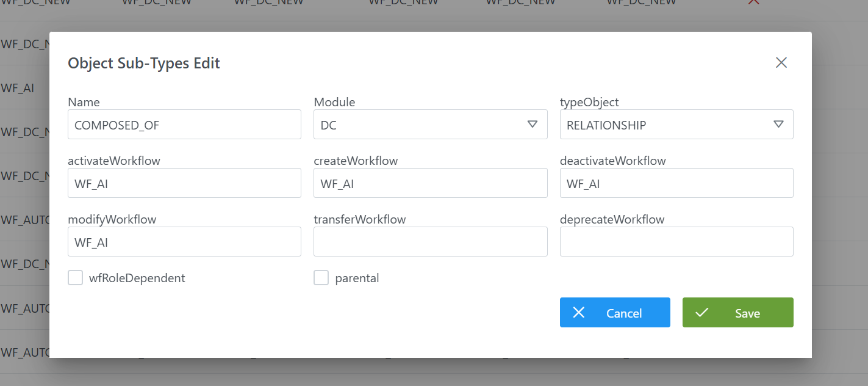Focus the activateWorkflow input field
The image size is (868, 386).
184,183
